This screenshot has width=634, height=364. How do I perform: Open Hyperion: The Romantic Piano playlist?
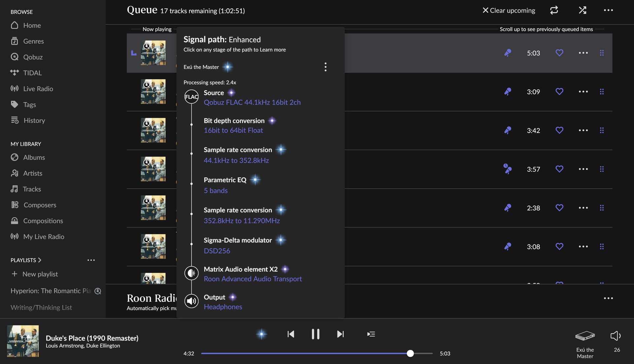click(51, 291)
